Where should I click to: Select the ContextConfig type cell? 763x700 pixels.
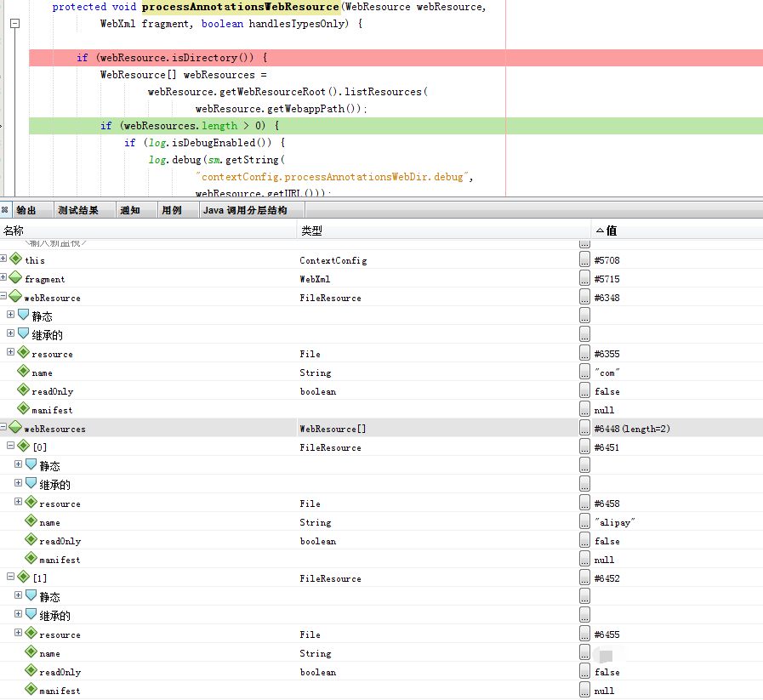333,260
